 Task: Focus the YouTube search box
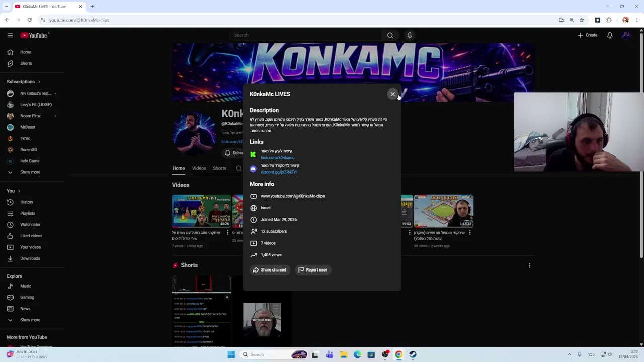(x=305, y=35)
